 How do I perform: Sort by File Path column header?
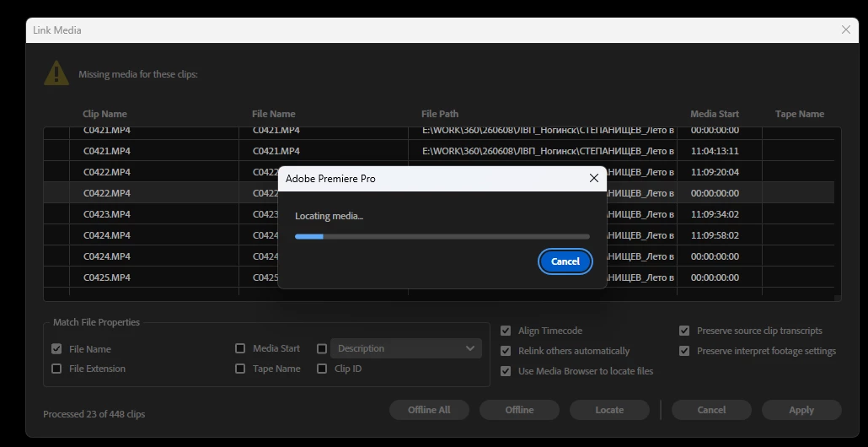click(440, 114)
